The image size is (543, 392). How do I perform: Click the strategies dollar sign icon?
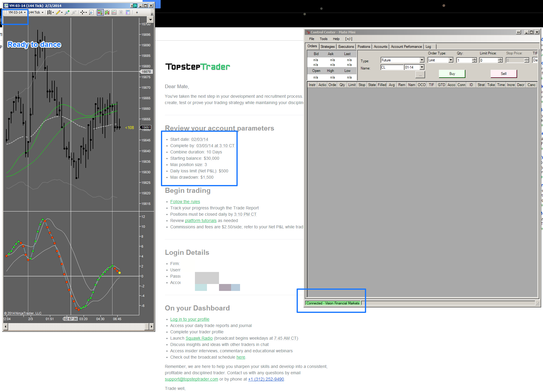(x=121, y=12)
